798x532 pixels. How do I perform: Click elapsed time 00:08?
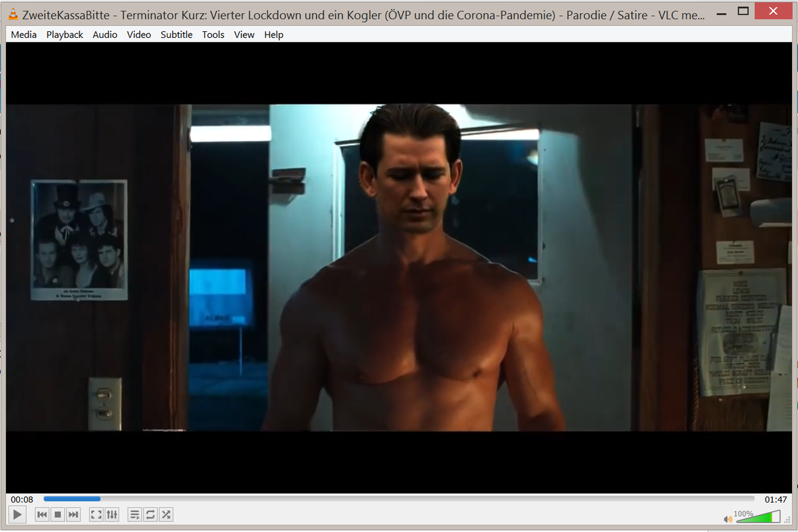click(22, 499)
